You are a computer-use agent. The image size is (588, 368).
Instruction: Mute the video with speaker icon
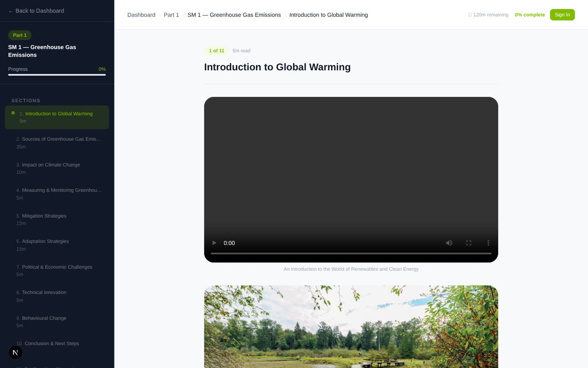click(449, 243)
